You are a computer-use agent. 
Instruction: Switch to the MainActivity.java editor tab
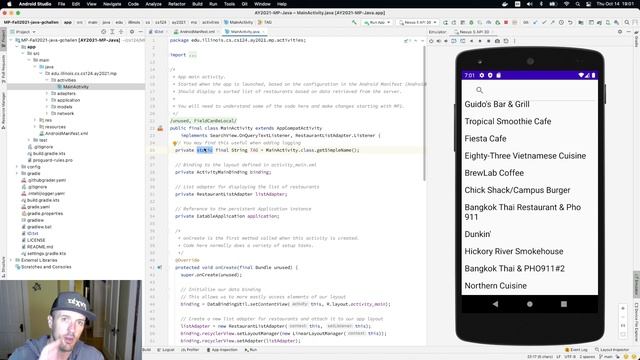pyautogui.click(x=244, y=31)
